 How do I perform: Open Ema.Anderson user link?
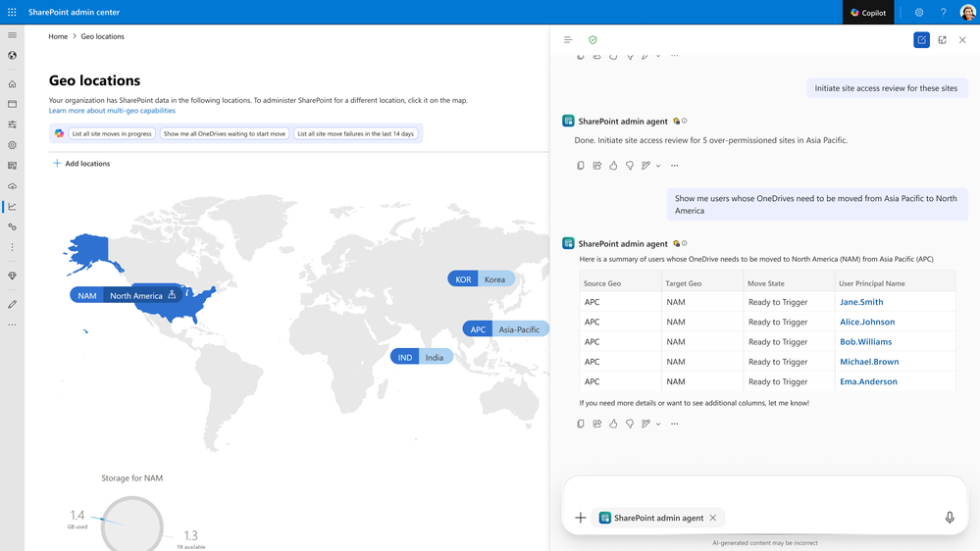point(868,381)
